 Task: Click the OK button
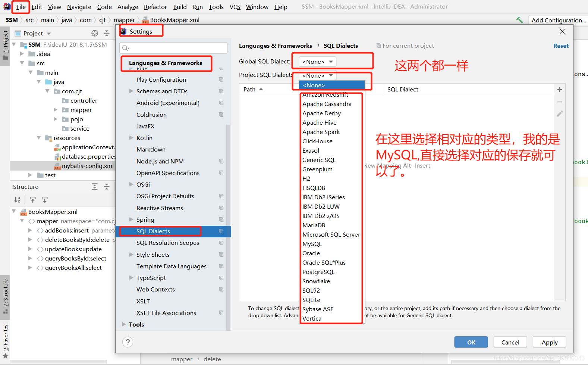471,342
